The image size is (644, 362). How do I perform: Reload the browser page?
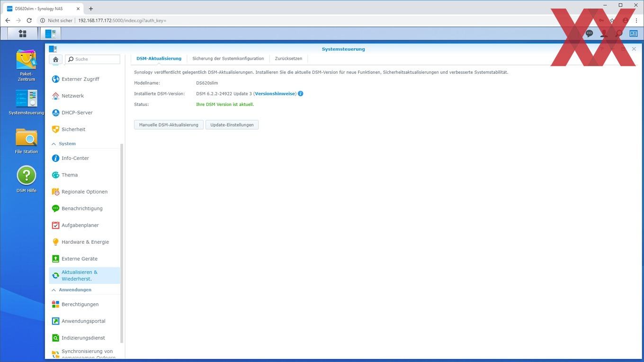coord(29,20)
